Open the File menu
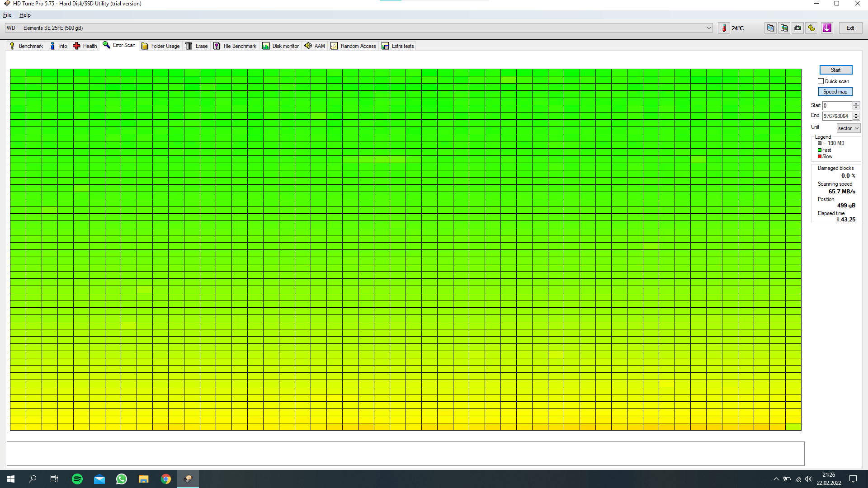The image size is (868, 488). (7, 15)
